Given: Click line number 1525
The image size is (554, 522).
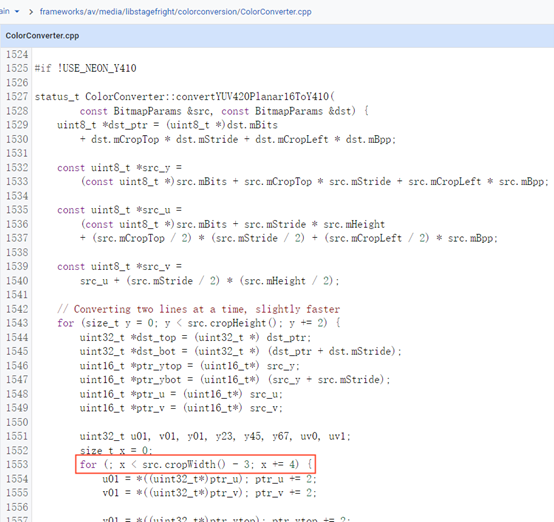Looking at the screenshot, I should 17,68.
